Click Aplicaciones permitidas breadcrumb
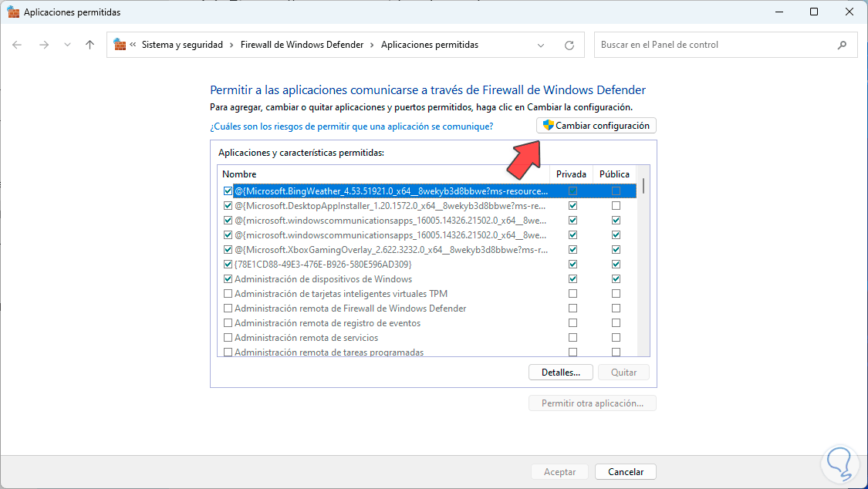 coord(430,45)
